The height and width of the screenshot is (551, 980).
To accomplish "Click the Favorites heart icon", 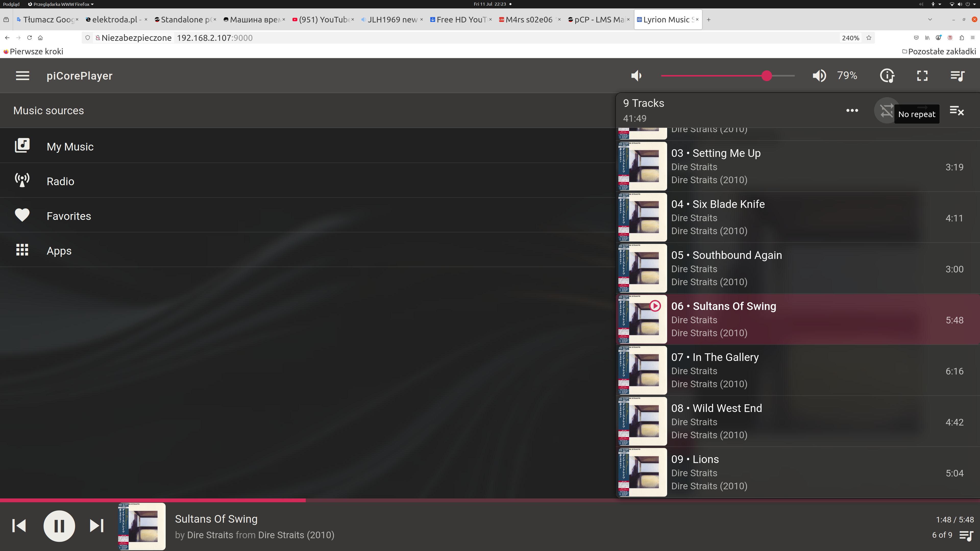I will pos(22,215).
